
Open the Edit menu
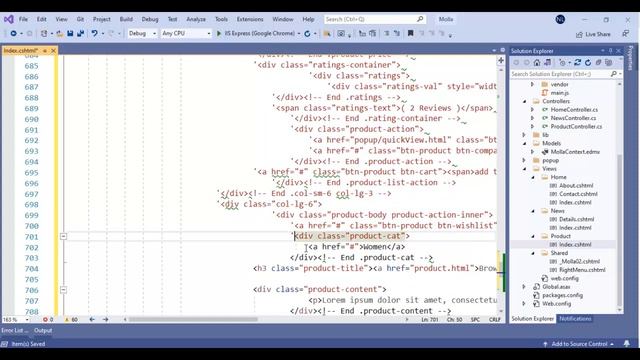pos(42,19)
